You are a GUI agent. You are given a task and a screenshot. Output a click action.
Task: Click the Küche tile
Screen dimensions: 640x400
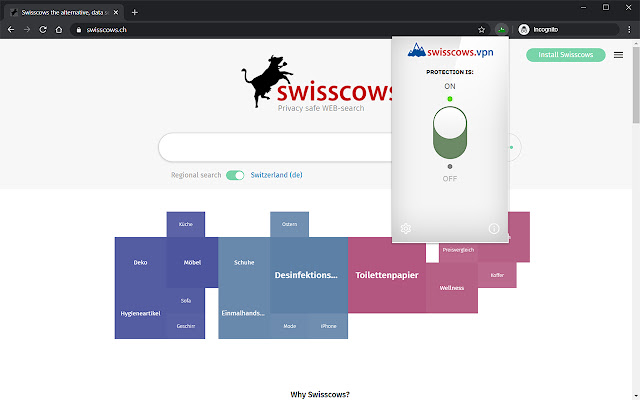[x=186, y=224]
